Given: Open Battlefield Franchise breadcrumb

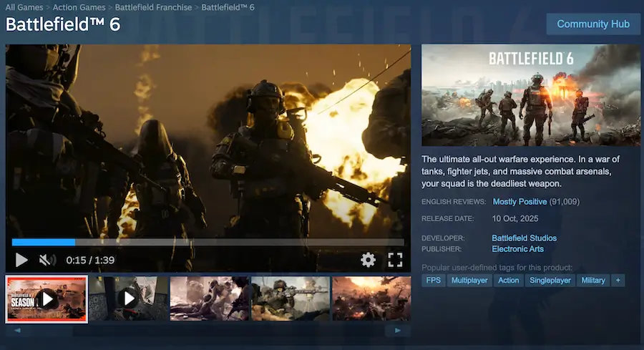Looking at the screenshot, I should [153, 7].
